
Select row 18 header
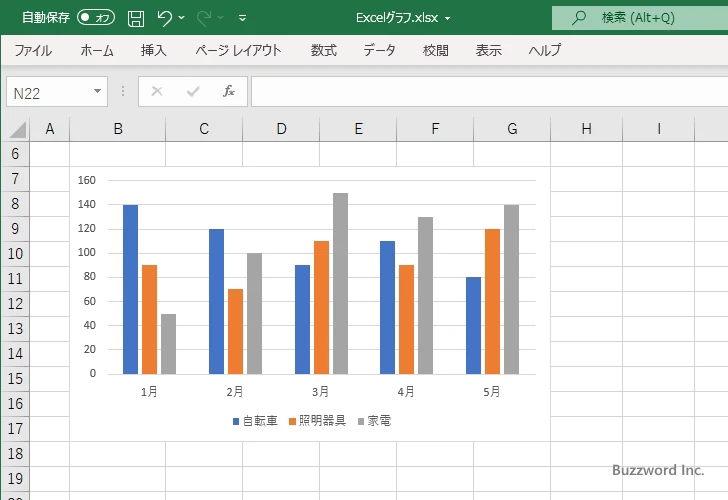click(x=15, y=454)
